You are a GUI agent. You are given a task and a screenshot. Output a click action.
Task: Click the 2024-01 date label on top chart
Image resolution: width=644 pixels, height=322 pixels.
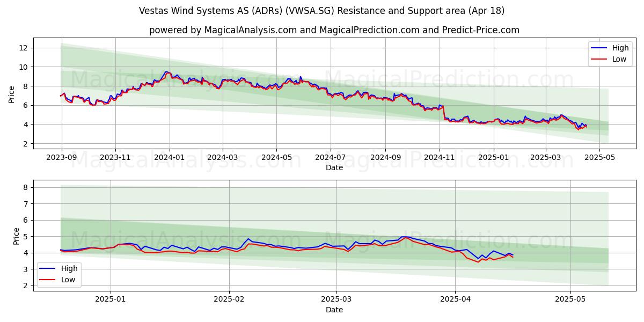[x=170, y=158]
